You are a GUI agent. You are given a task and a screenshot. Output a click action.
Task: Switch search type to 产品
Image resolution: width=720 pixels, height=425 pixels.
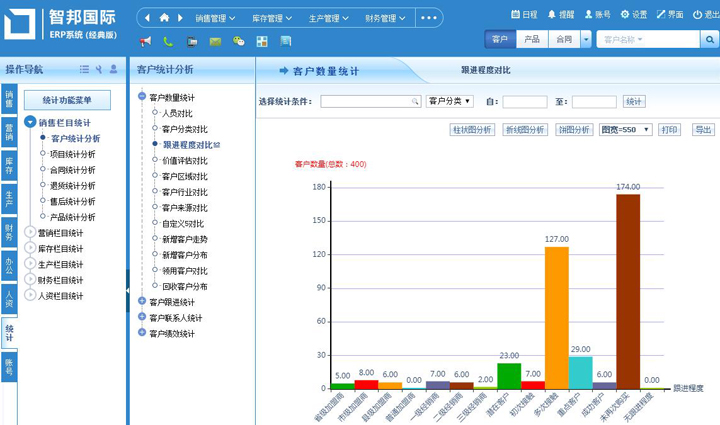coord(532,40)
